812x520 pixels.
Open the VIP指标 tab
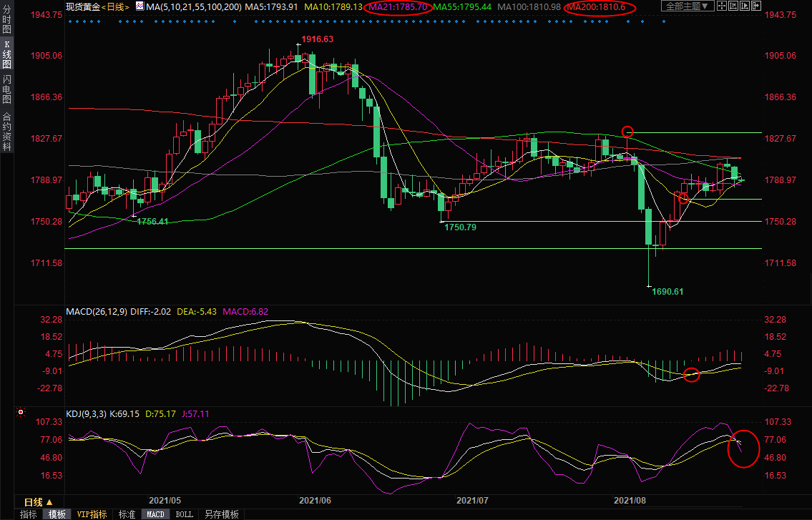(92, 514)
